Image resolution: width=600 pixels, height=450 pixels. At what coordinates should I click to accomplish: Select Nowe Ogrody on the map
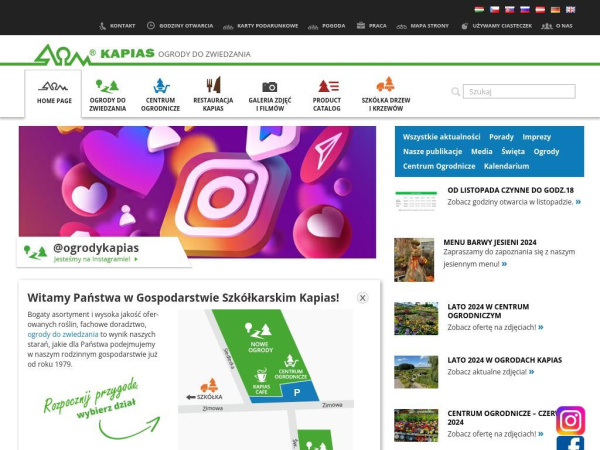coord(260,337)
